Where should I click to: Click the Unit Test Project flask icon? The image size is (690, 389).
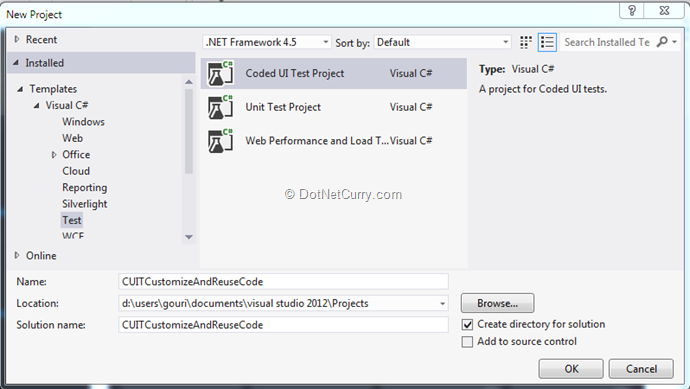[220, 107]
